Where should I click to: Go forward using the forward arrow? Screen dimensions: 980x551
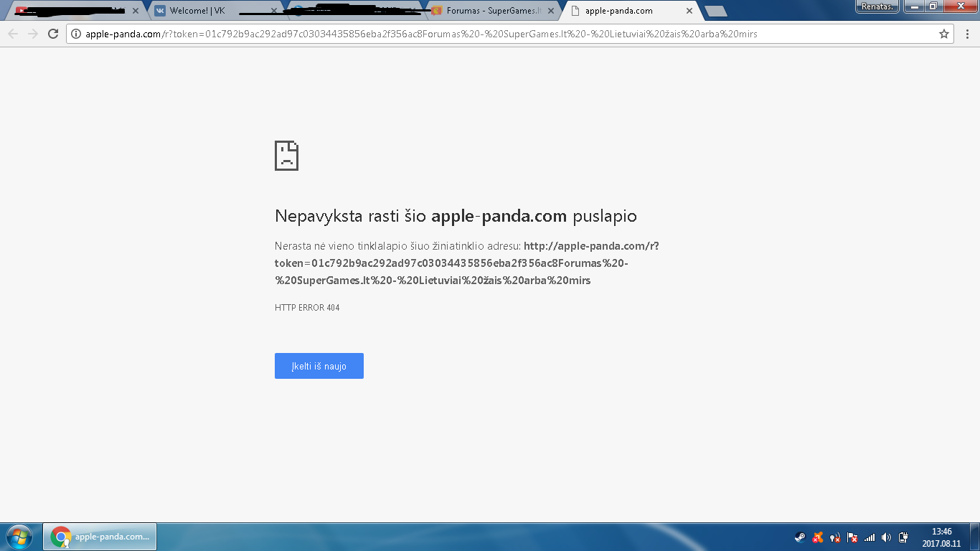(32, 34)
